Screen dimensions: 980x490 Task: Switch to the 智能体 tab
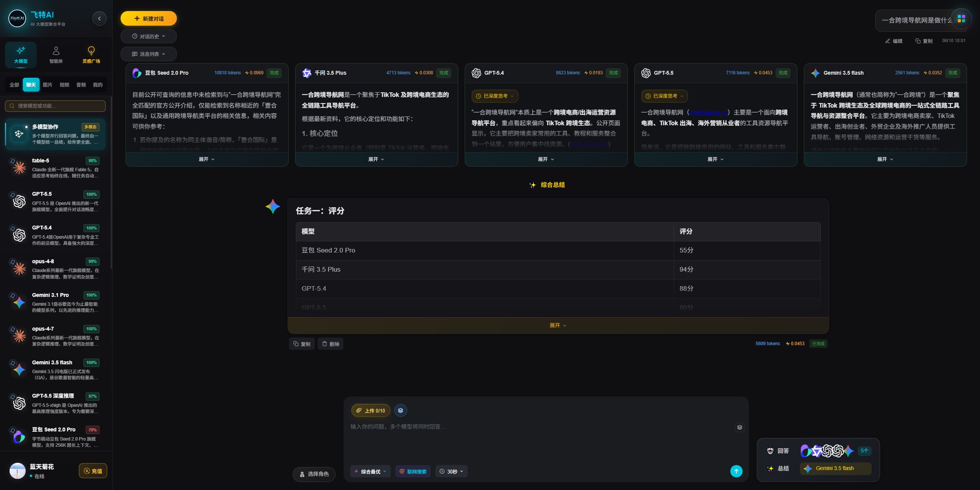pos(56,55)
